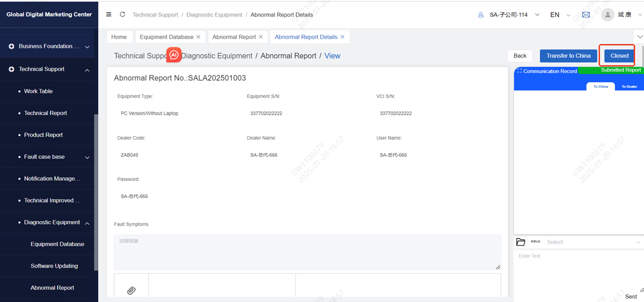Click the user avatar icon
Viewport: 644px width, 302px height.
coord(608,15)
